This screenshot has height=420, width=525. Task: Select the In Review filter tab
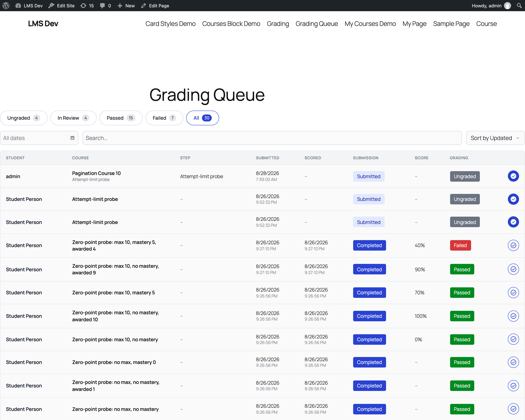73,118
